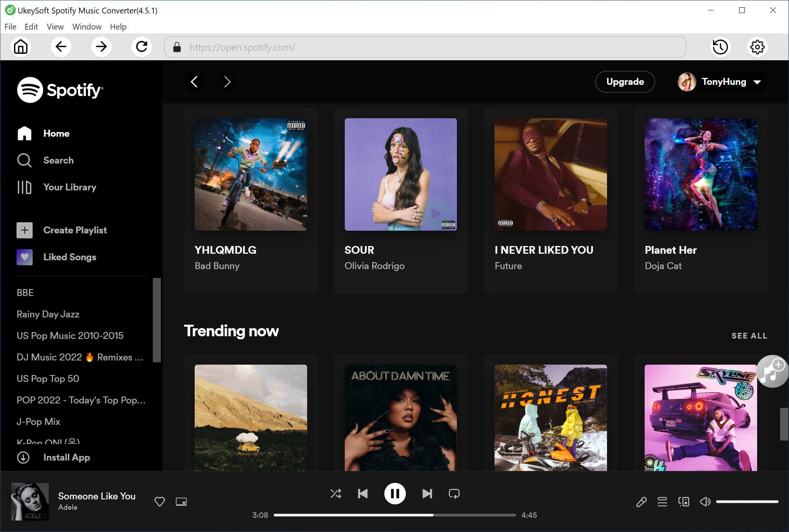Screen dimensions: 789x532
Task: Open the SOUR album by Olivia Rodrigo
Action: pos(400,175)
